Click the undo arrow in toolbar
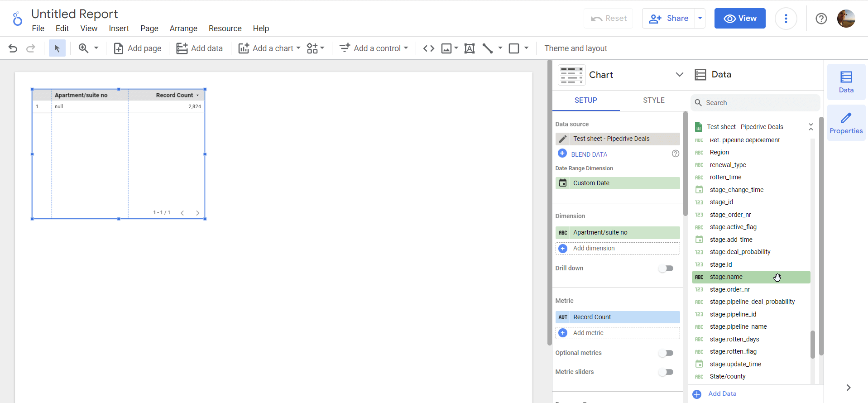This screenshot has width=868, height=403. (13, 48)
